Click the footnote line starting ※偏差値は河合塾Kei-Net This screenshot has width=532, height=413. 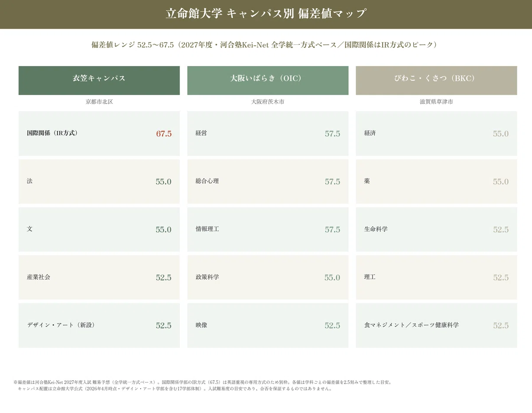click(x=203, y=382)
